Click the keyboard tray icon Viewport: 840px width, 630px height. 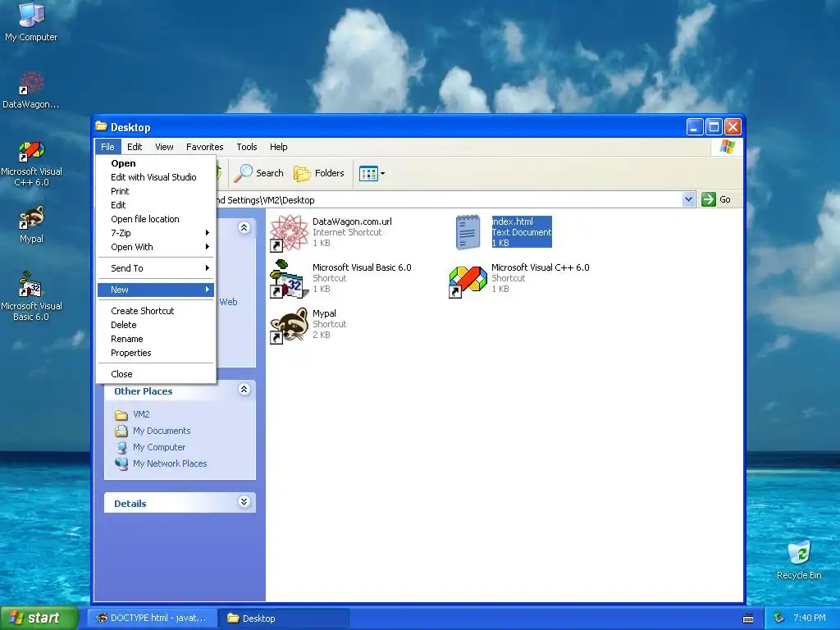tap(748, 619)
